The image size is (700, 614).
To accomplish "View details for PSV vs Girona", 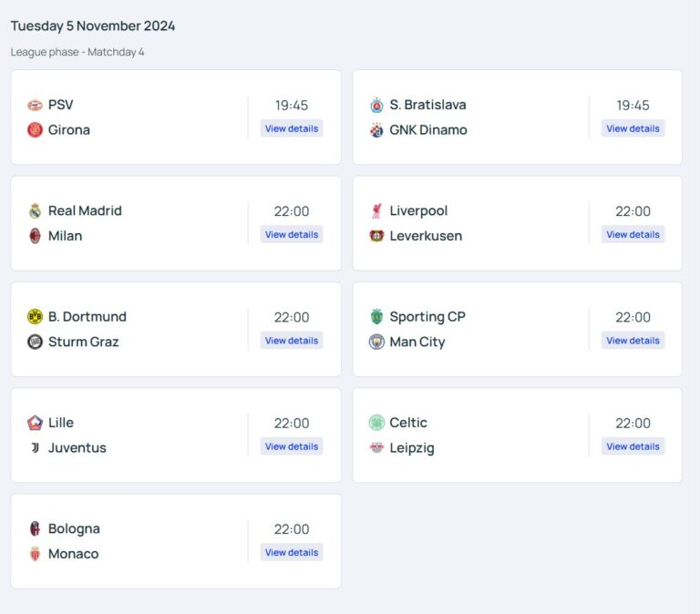I will [292, 128].
